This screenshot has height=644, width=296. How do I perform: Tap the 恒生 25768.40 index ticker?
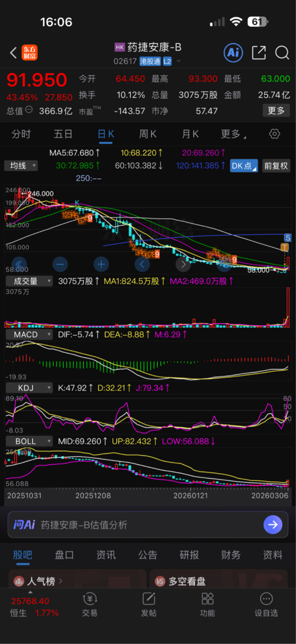tap(34, 607)
